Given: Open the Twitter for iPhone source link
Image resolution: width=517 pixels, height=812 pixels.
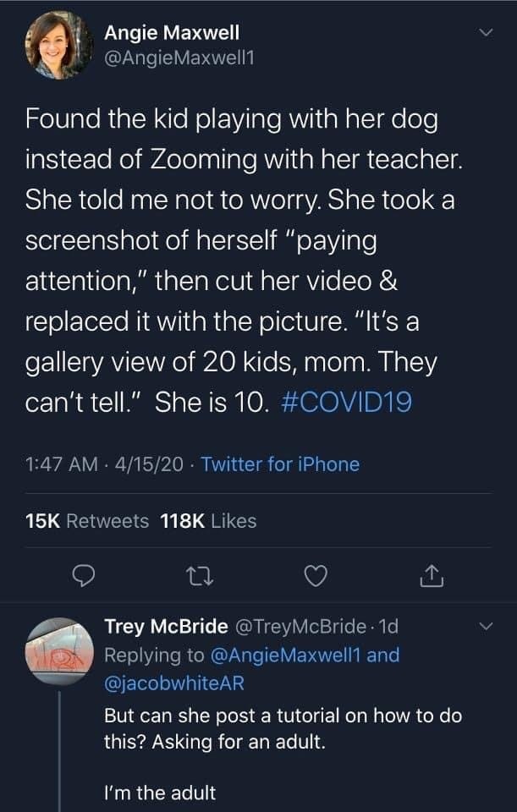Looking at the screenshot, I should tap(281, 464).
